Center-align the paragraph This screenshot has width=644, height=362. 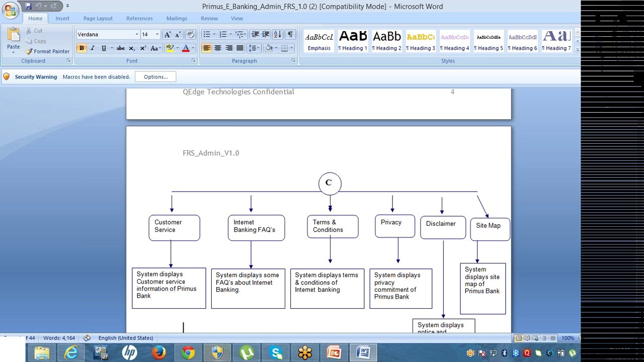(x=218, y=48)
